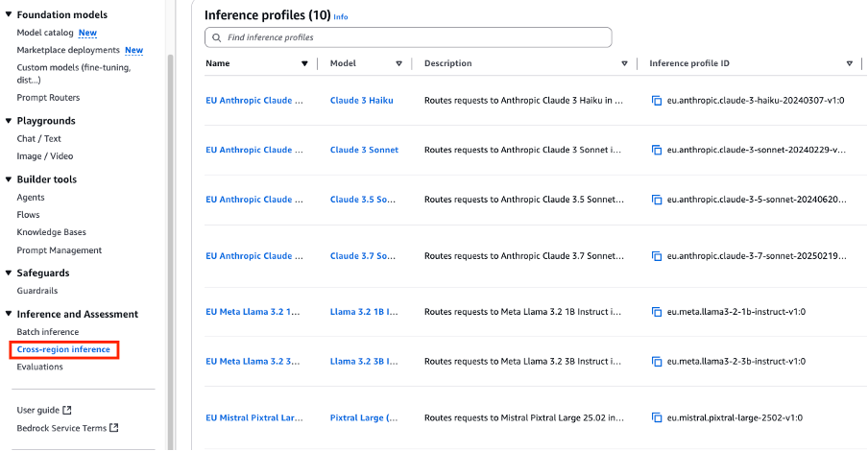Open Evaluations in the sidebar
868x451 pixels.
[x=40, y=367]
